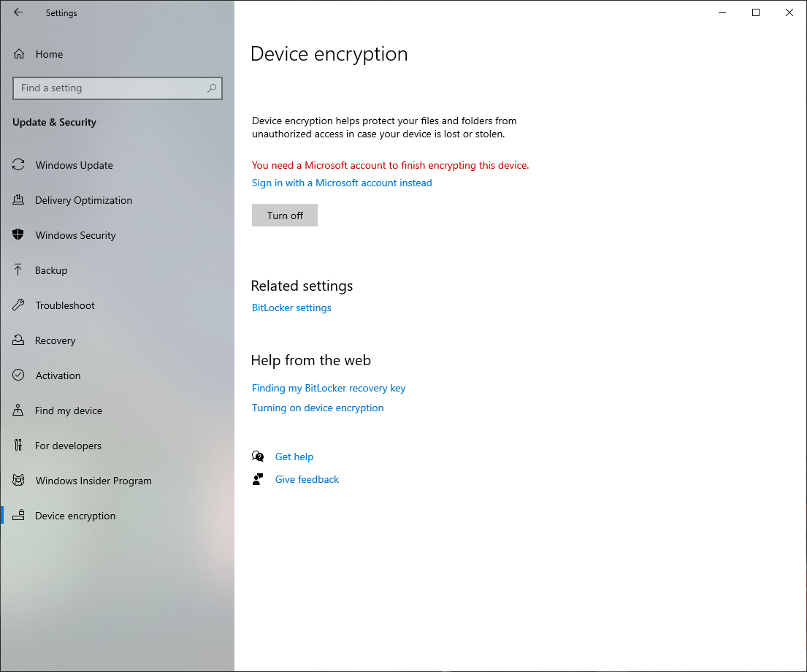Click the Related settings heading
Viewport: 807px width, 672px height.
click(x=302, y=286)
